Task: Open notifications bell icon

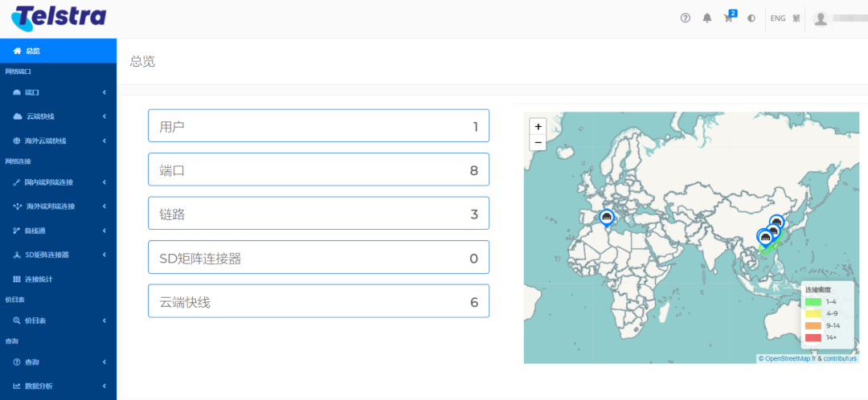Action: pyautogui.click(x=707, y=18)
